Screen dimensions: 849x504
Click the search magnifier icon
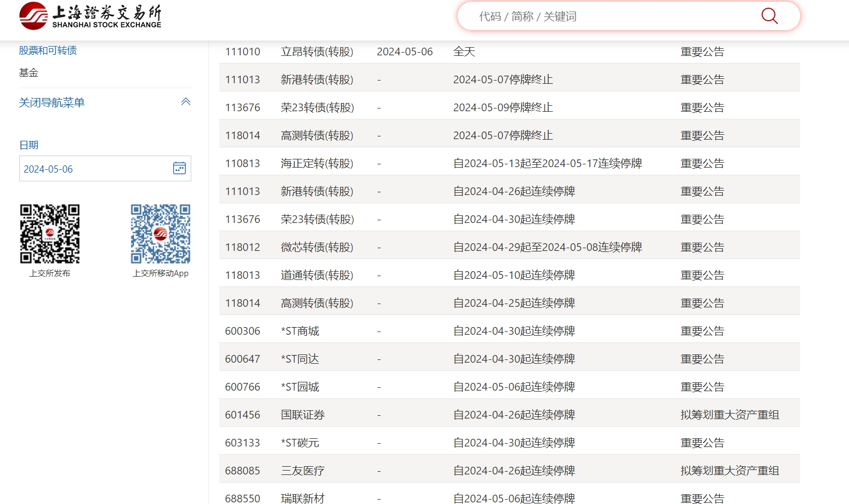pos(769,16)
